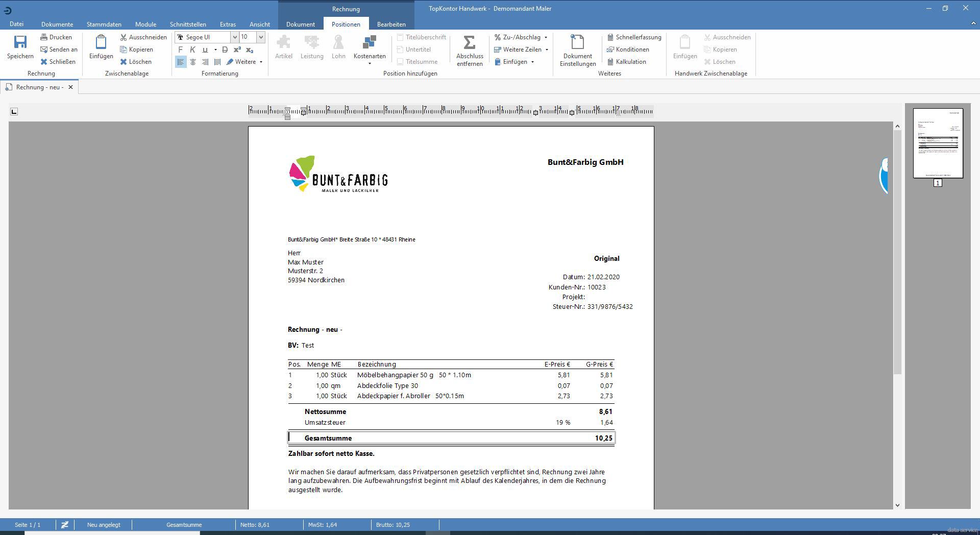Toggle italic formatting with K button

tap(192, 50)
